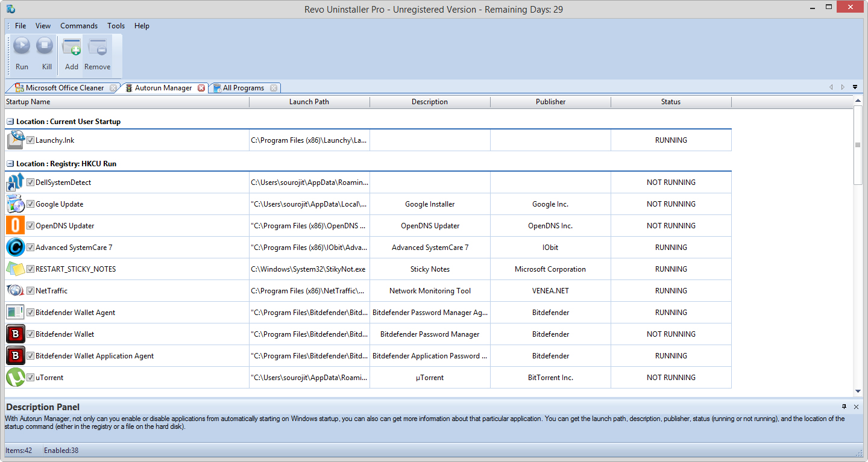
Task: Close the Microsoft Office Cleaner tab
Action: (113, 88)
